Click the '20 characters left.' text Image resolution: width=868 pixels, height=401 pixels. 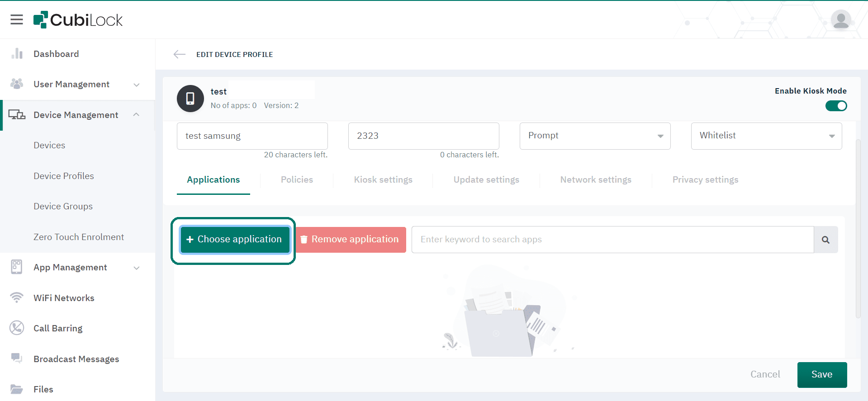(296, 155)
